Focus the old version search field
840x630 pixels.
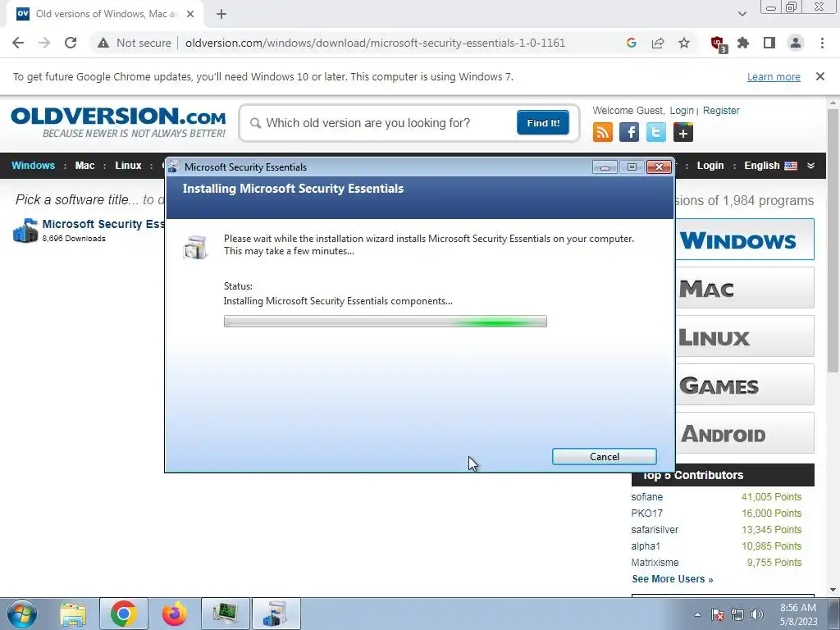[383, 123]
